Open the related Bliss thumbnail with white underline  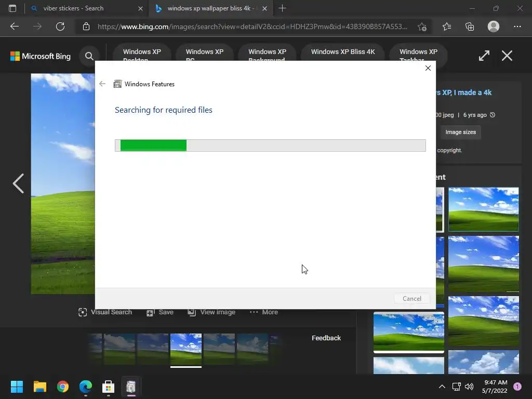(x=408, y=332)
